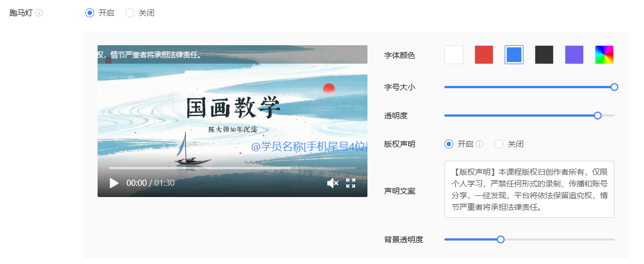
Task: Choose the white font color swatch
Action: click(x=454, y=55)
